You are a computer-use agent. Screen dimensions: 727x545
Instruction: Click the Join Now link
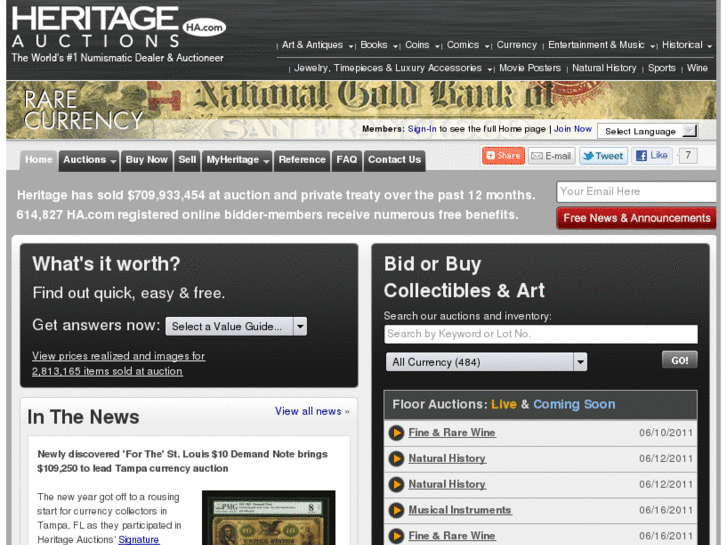click(573, 129)
